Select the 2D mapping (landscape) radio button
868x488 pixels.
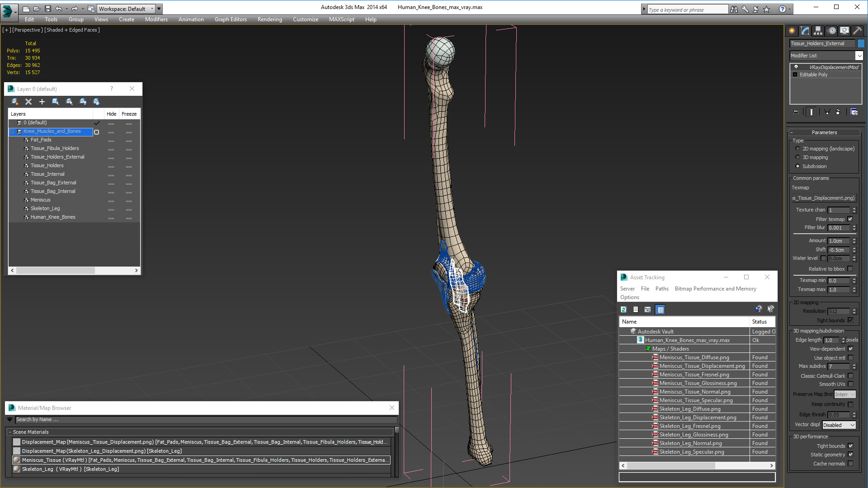click(x=797, y=149)
